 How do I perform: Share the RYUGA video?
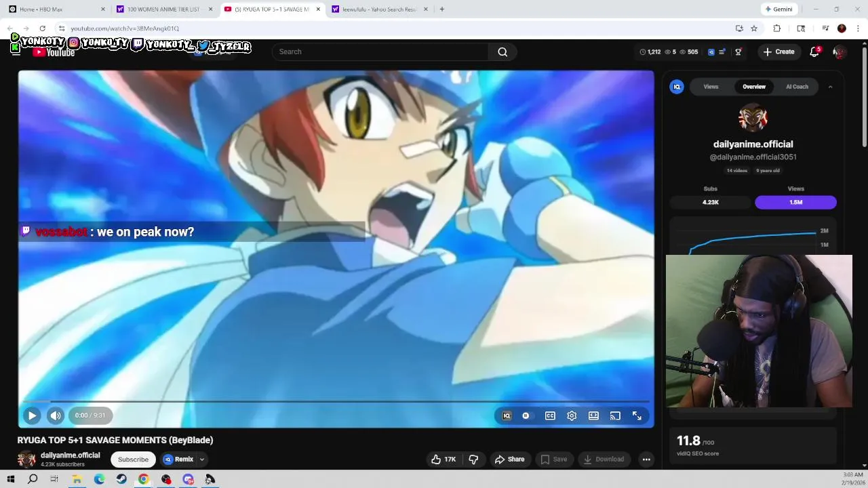coord(510,460)
